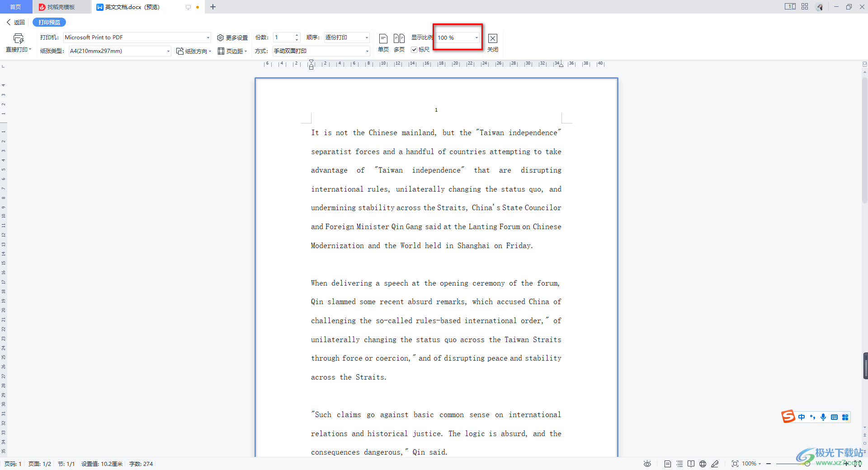Open the Sogou soft keyboard icon

(x=834, y=417)
